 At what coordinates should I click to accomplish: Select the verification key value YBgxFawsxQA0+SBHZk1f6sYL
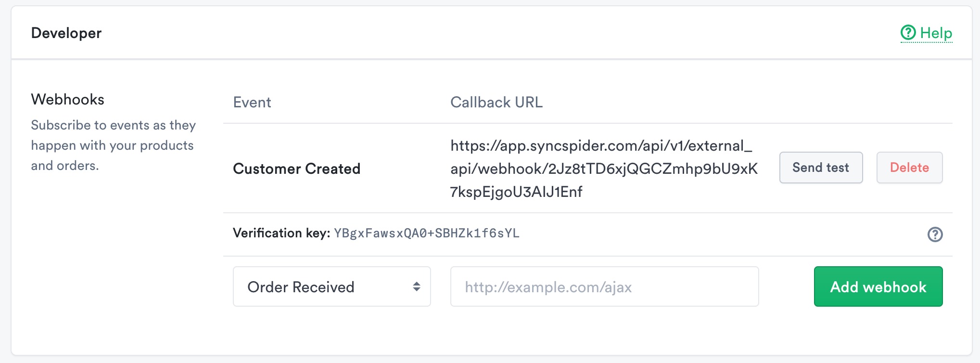[x=427, y=233]
